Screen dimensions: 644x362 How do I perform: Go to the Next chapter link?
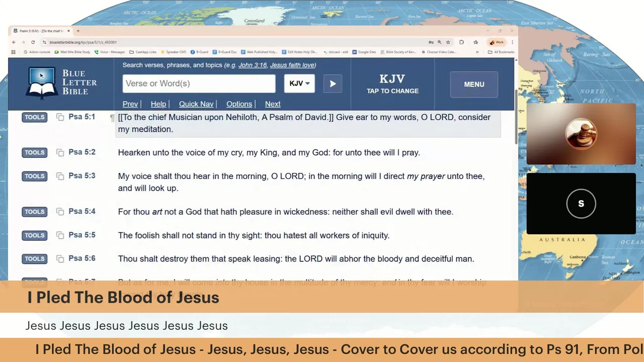(273, 104)
